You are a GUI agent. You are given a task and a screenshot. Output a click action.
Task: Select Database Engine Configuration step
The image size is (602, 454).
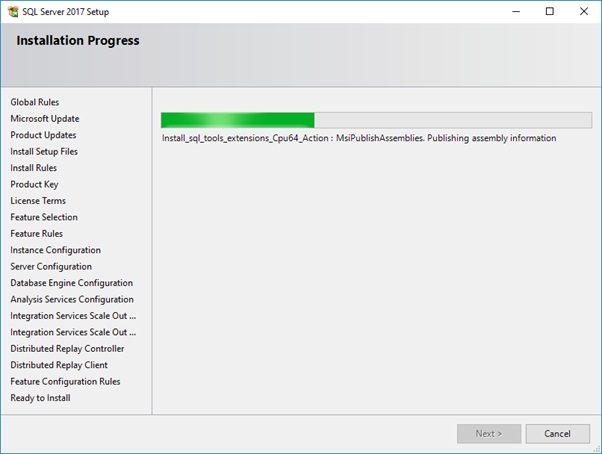[x=72, y=283]
